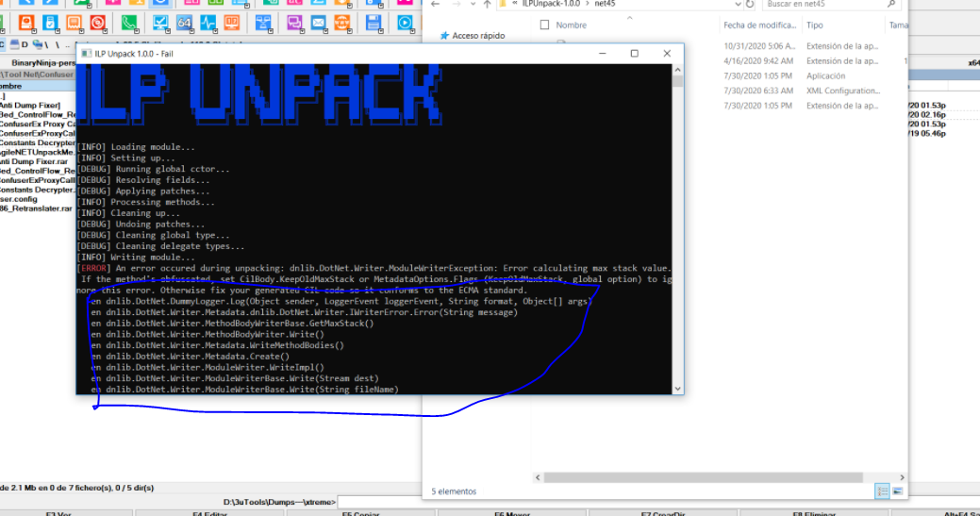Click the blue floppy disk save icon
This screenshot has width=980, height=516.
(374, 24)
